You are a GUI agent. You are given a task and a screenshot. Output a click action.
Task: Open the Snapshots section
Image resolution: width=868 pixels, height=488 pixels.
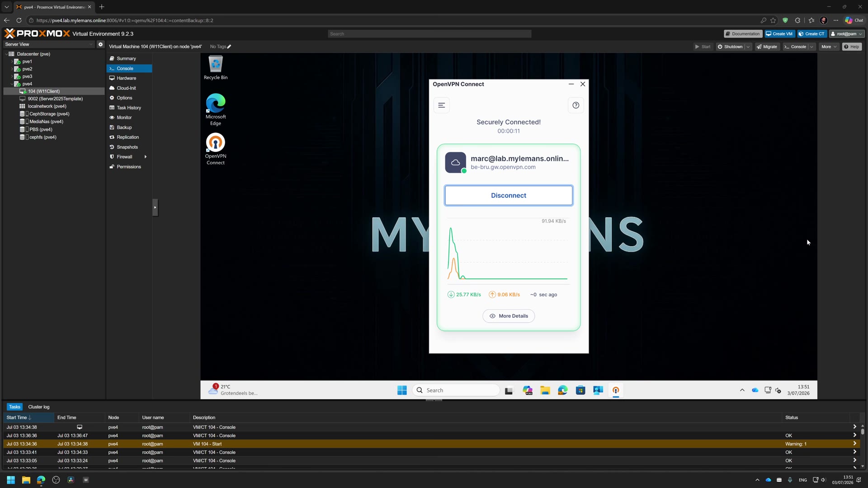(x=129, y=147)
